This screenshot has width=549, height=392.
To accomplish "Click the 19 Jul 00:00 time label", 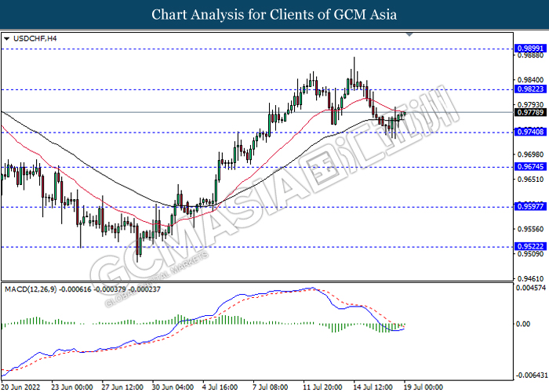I will [424, 387].
